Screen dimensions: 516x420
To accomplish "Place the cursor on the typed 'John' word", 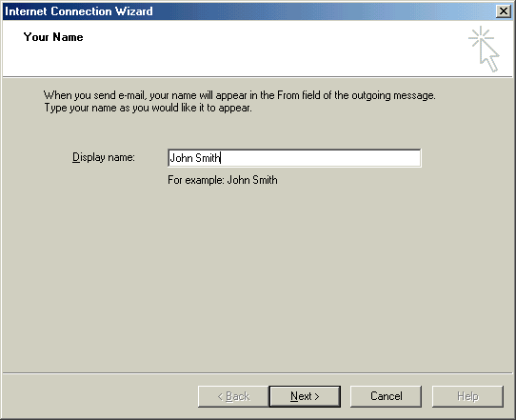I will 181,158.
